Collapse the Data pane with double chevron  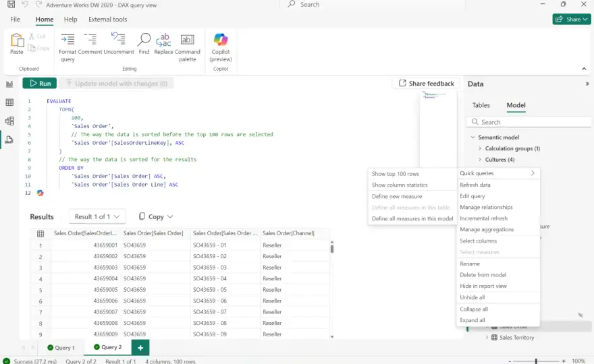point(587,84)
